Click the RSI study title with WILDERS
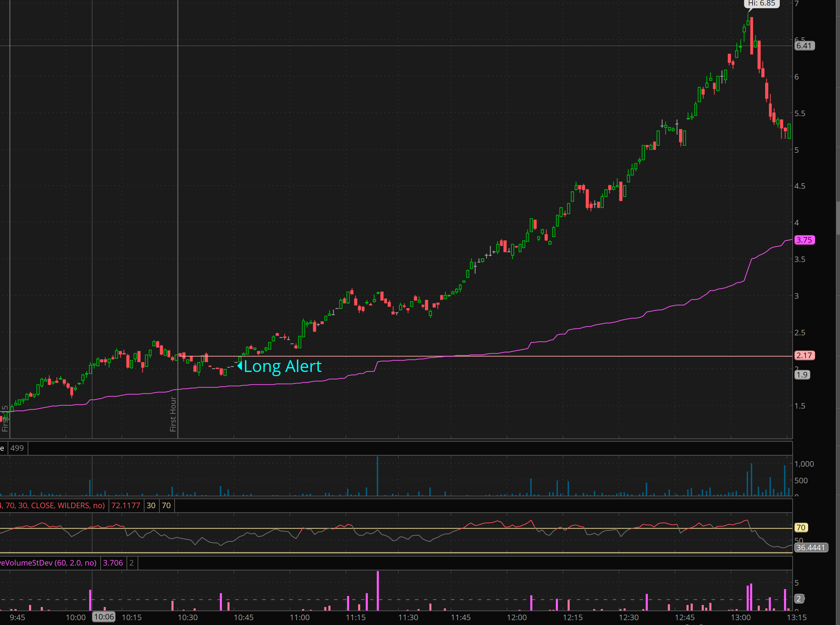Image resolution: width=840 pixels, height=625 pixels. (53, 505)
